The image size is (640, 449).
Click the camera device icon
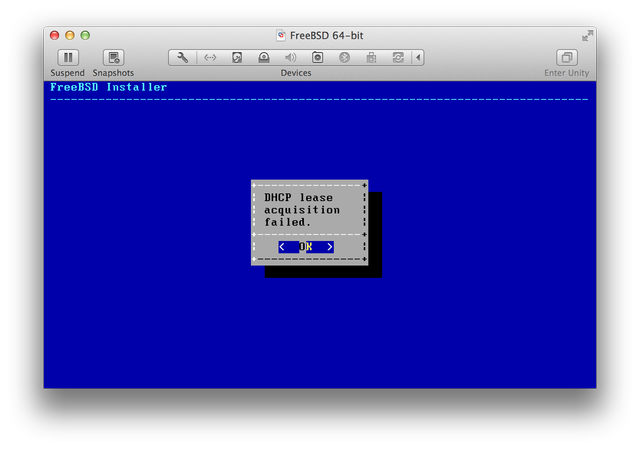coord(318,58)
